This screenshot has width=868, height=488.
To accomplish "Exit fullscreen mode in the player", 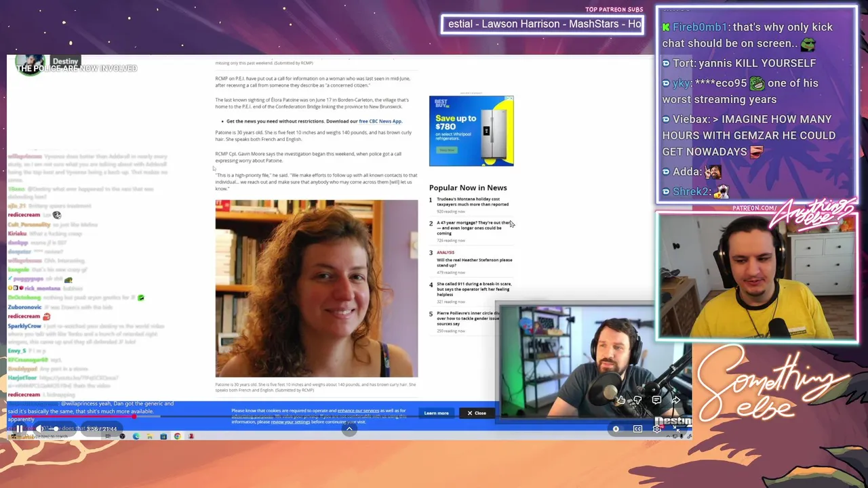I will pyautogui.click(x=676, y=428).
